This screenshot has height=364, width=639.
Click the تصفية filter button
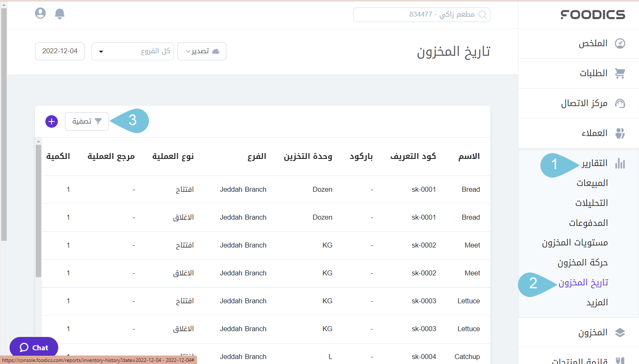pyautogui.click(x=87, y=121)
